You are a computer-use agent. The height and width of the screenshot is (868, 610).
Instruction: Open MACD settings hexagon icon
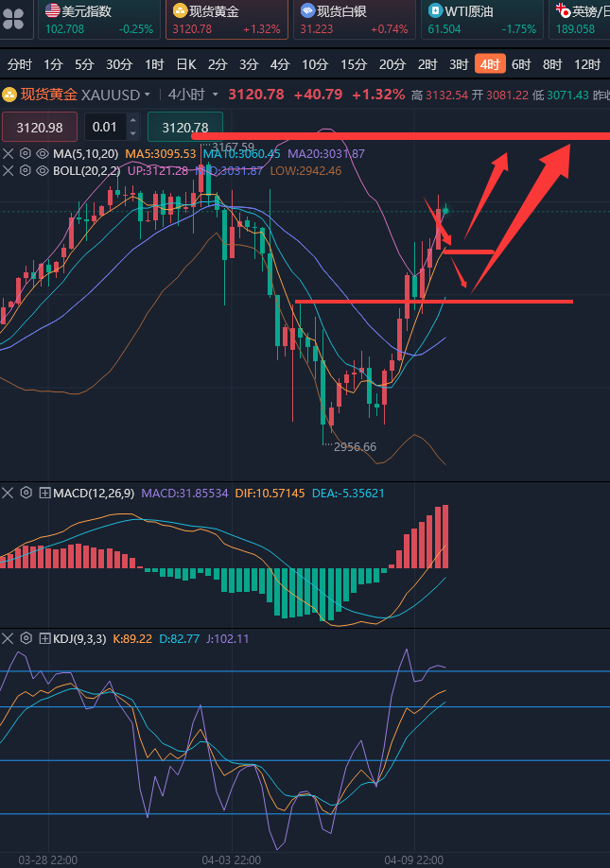click(x=26, y=493)
